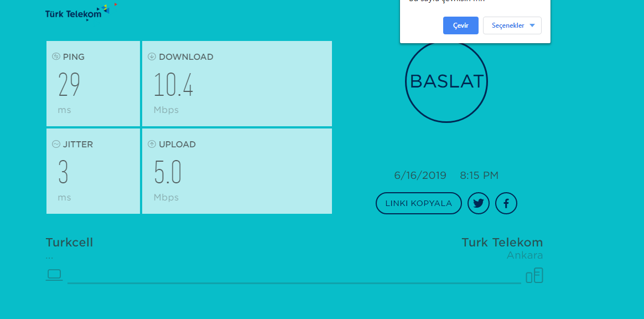Copy link with LINKI KOPYALA button
Viewport: 644px width, 319px height.
click(418, 203)
